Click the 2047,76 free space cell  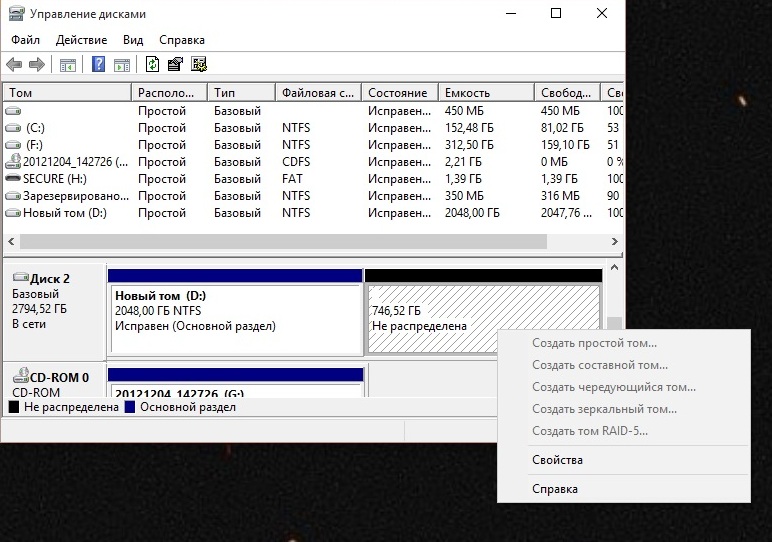566,213
